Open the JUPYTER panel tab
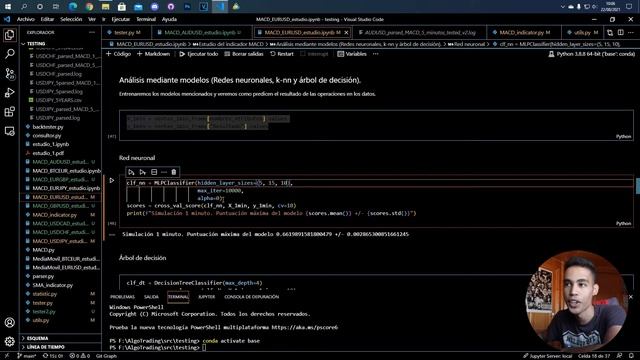The height and width of the screenshot is (360, 640). [x=206, y=297]
